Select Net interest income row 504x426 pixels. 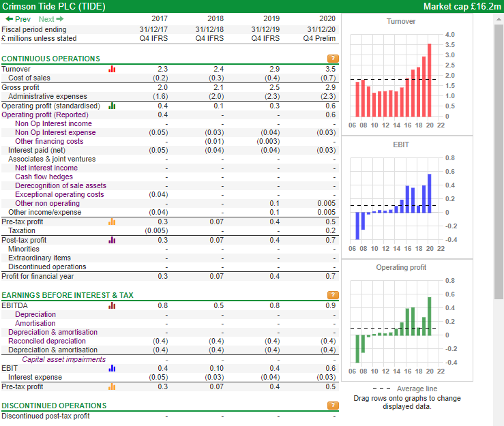pyautogui.click(x=170, y=168)
